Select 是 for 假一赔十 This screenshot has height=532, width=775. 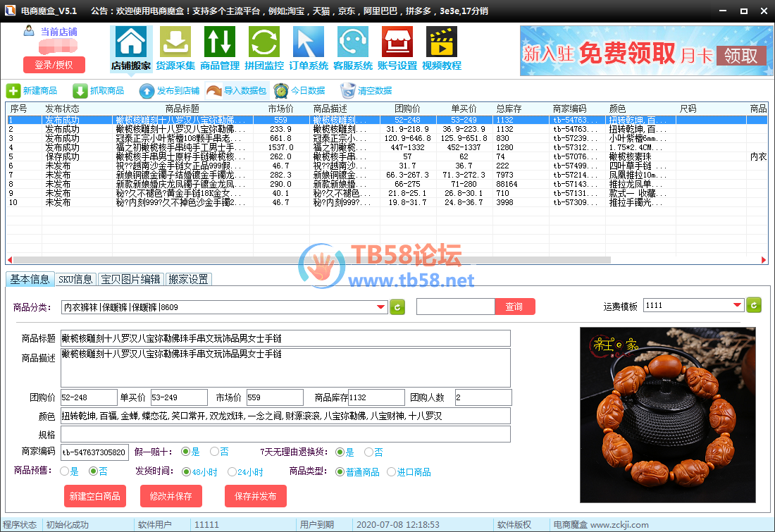pos(185,452)
